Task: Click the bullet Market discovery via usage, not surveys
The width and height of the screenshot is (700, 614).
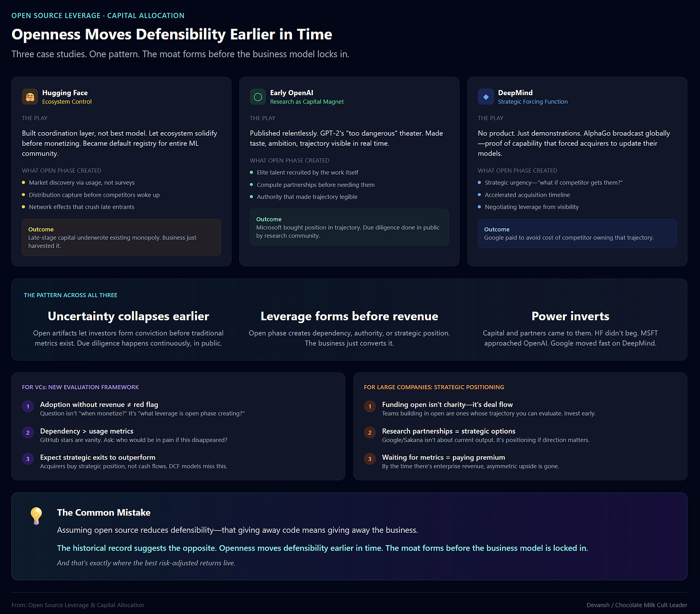Action: [x=82, y=183]
